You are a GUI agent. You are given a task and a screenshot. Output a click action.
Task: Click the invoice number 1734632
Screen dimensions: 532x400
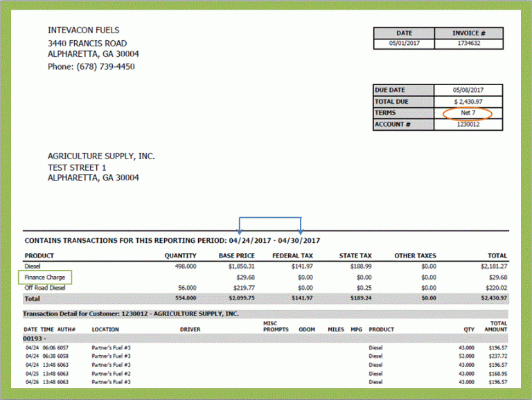click(x=469, y=44)
